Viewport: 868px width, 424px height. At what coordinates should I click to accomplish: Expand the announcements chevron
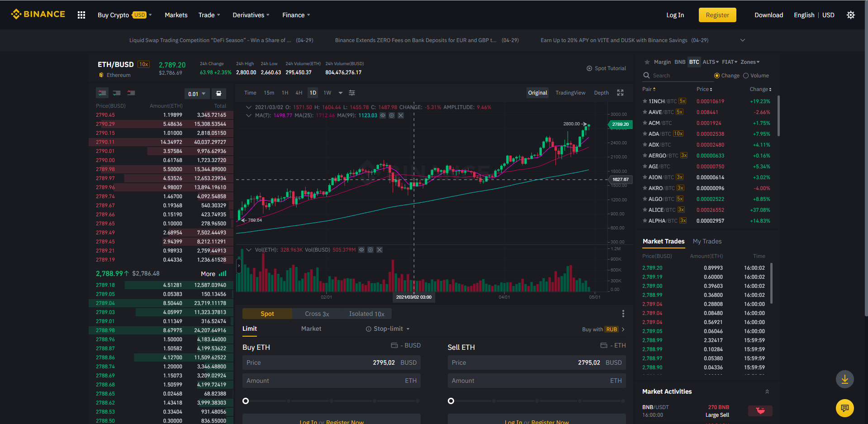(x=743, y=40)
